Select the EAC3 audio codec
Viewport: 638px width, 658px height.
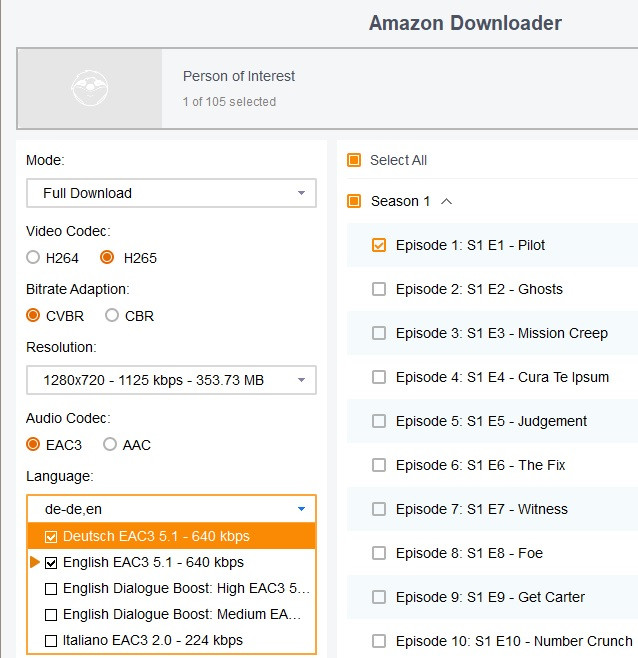(x=33, y=444)
